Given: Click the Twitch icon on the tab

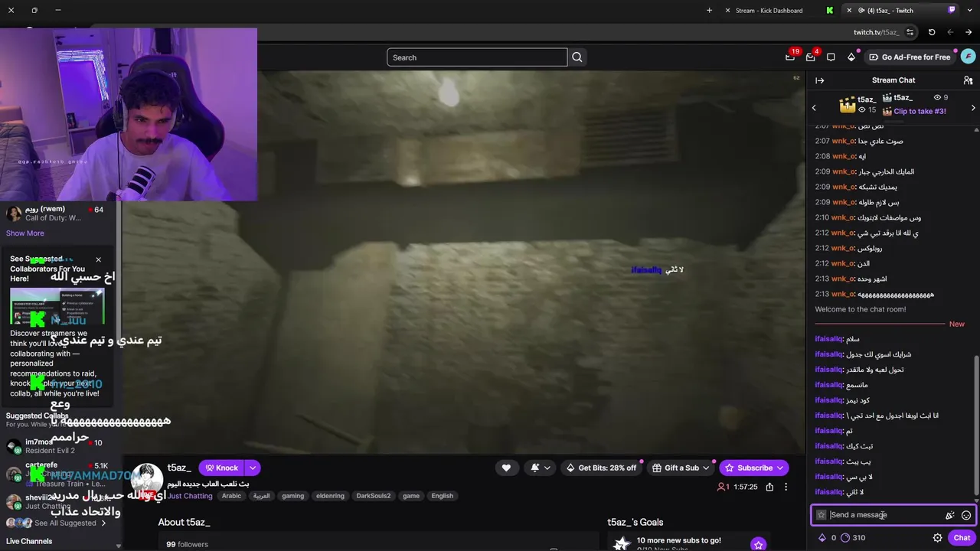Looking at the screenshot, I should click(952, 11).
